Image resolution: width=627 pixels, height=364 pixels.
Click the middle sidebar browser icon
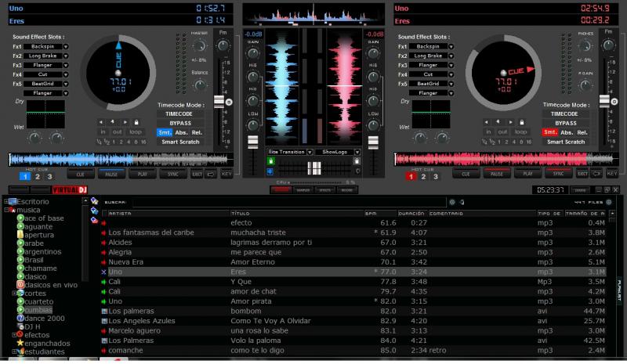(x=94, y=211)
